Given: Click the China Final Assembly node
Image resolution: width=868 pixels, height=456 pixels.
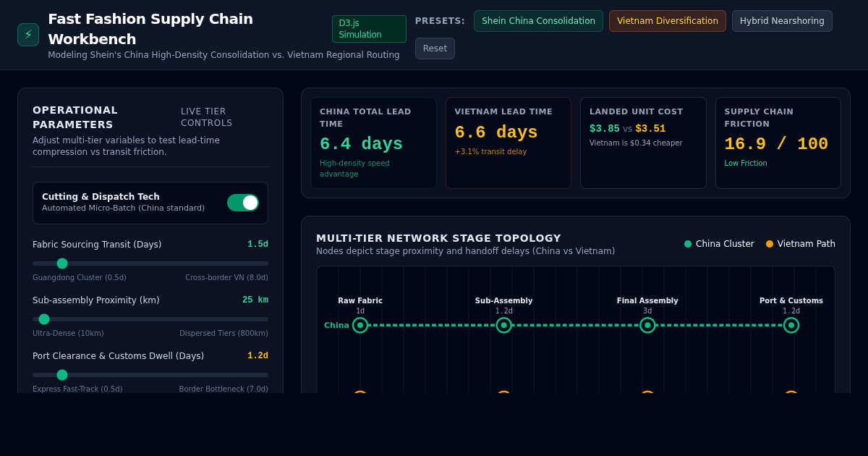Looking at the screenshot, I should (647, 325).
